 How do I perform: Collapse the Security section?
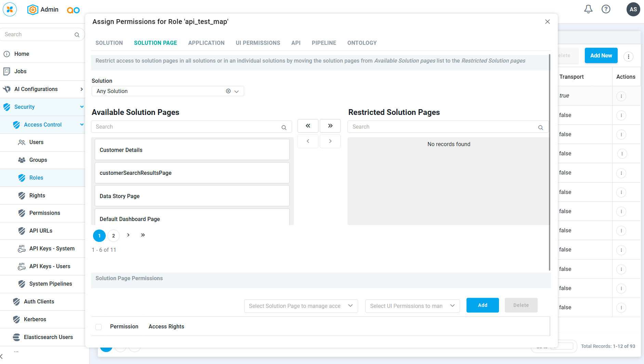pos(82,107)
